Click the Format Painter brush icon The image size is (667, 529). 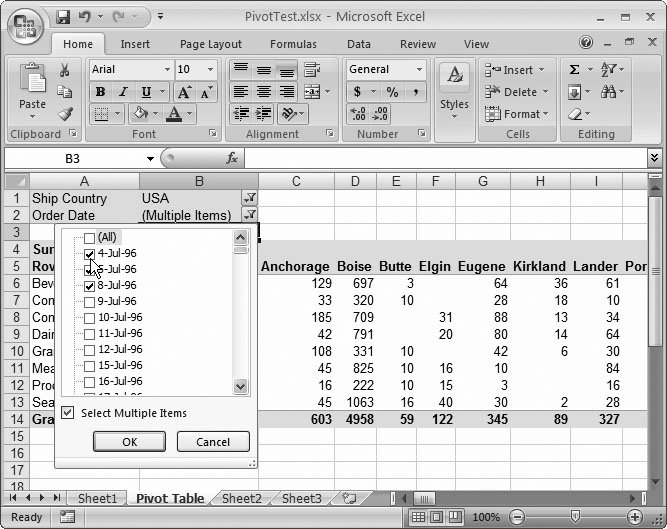(x=65, y=114)
